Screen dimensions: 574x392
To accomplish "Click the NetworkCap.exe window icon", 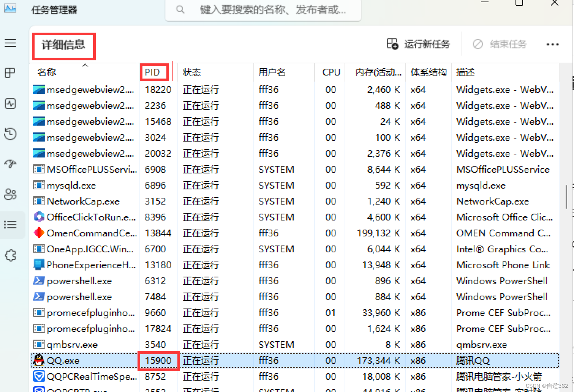I will (x=39, y=201).
